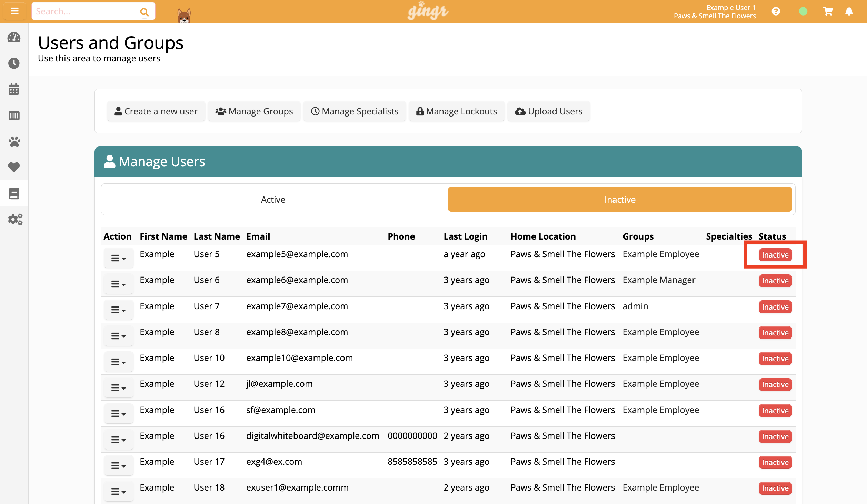Switch to the Active users tab

tap(273, 199)
